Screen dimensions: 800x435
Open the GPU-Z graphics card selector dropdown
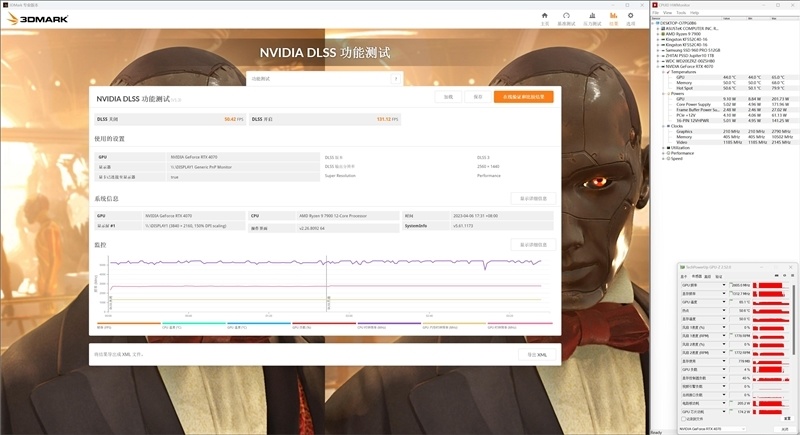pyautogui.click(x=711, y=429)
